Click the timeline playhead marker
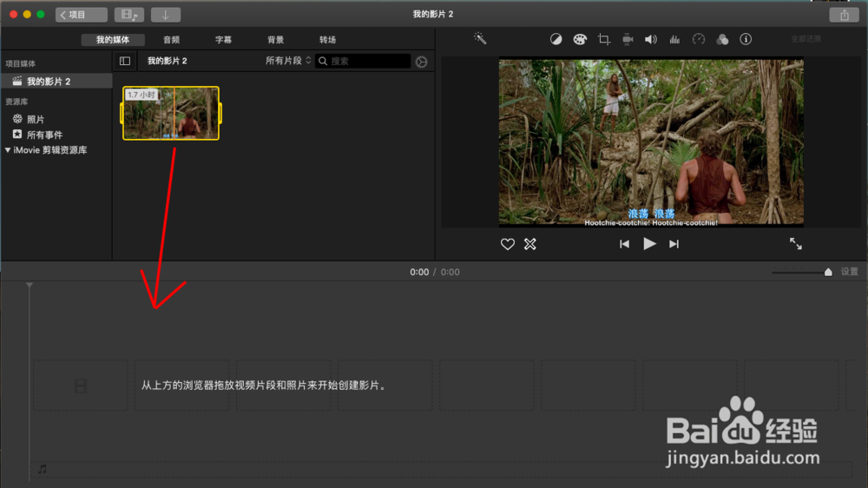 [30, 285]
